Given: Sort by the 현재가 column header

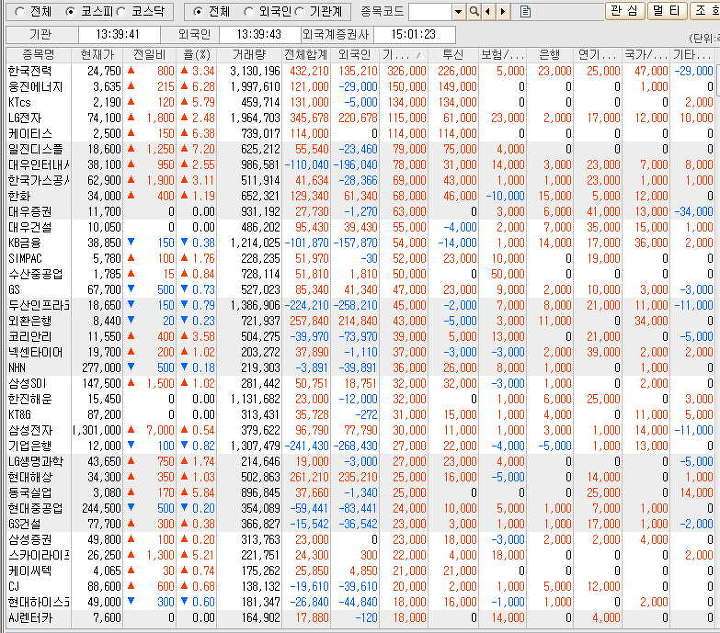Looking at the screenshot, I should [x=97, y=55].
